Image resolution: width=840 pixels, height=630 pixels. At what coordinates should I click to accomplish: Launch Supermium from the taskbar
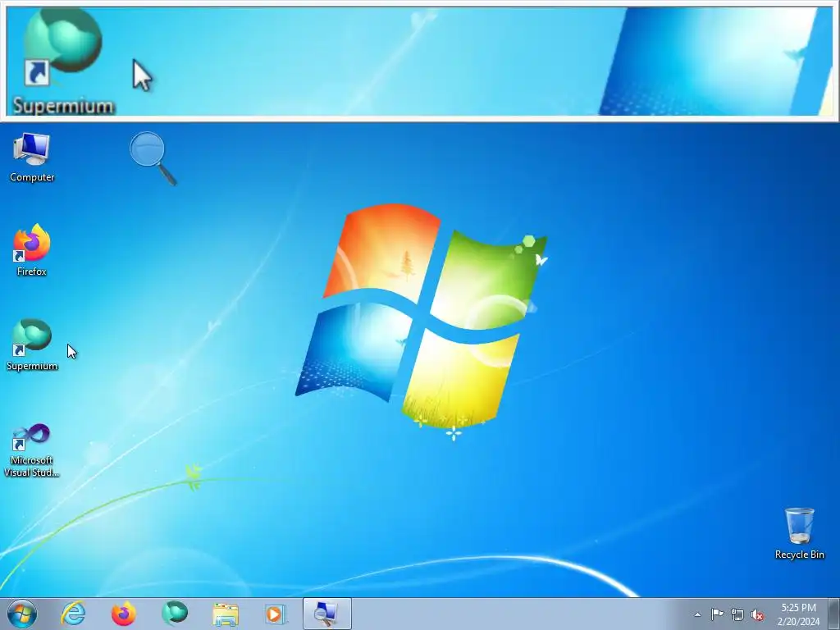pos(174,614)
